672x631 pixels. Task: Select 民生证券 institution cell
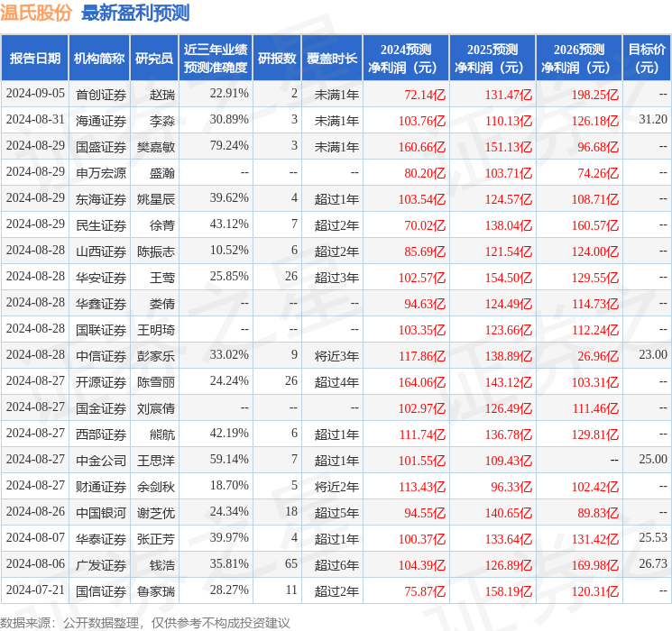pyautogui.click(x=101, y=225)
